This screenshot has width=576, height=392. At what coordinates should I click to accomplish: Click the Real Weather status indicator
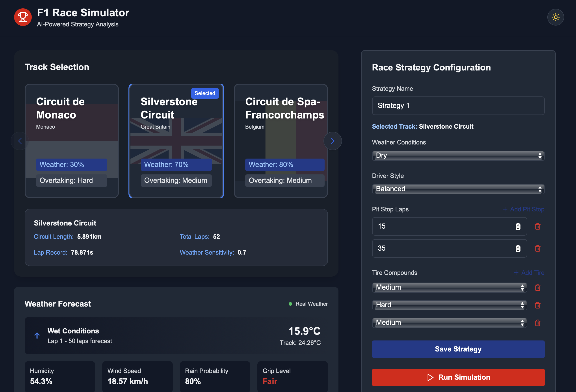pyautogui.click(x=308, y=304)
